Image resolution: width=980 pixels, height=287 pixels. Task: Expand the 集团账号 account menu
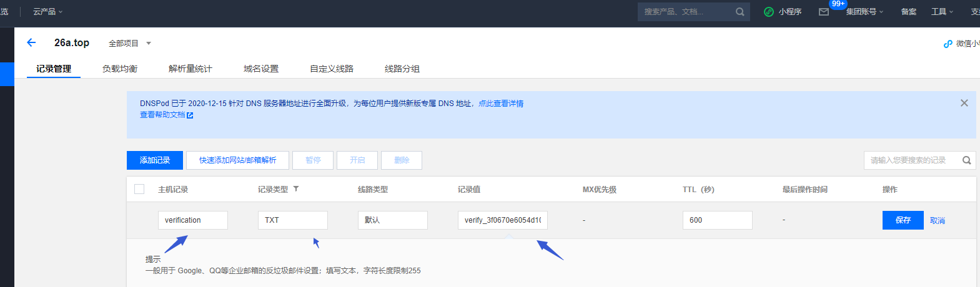click(864, 12)
